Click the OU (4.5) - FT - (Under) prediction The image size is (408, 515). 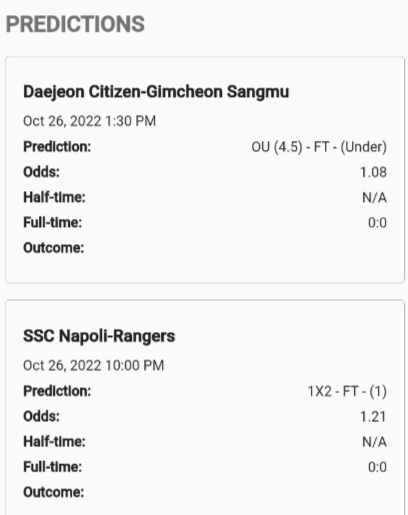click(319, 147)
